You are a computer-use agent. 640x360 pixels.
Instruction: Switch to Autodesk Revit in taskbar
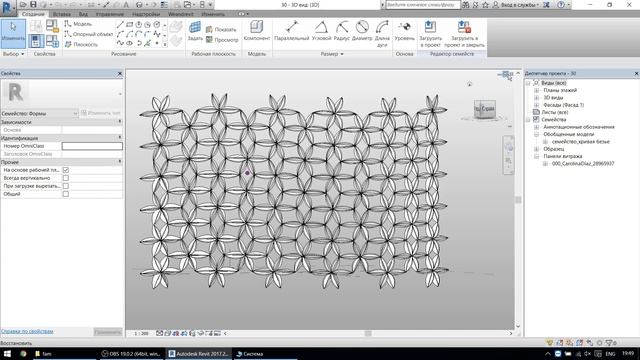199,354
